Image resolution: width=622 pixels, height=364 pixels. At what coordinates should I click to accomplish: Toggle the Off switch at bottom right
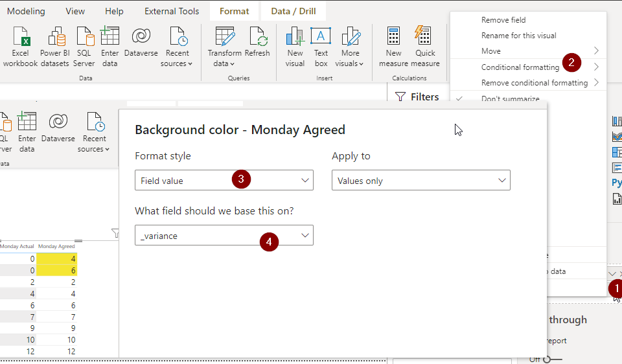[552, 359]
